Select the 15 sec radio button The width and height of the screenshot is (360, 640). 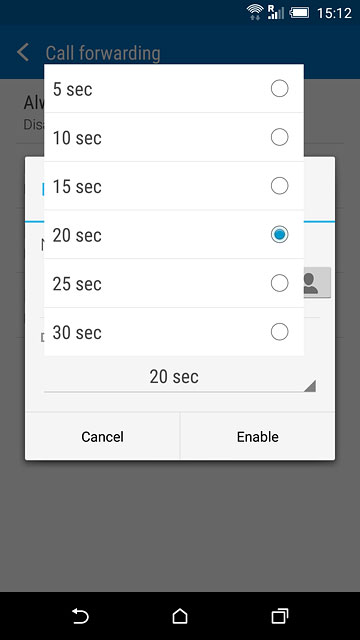(x=280, y=186)
